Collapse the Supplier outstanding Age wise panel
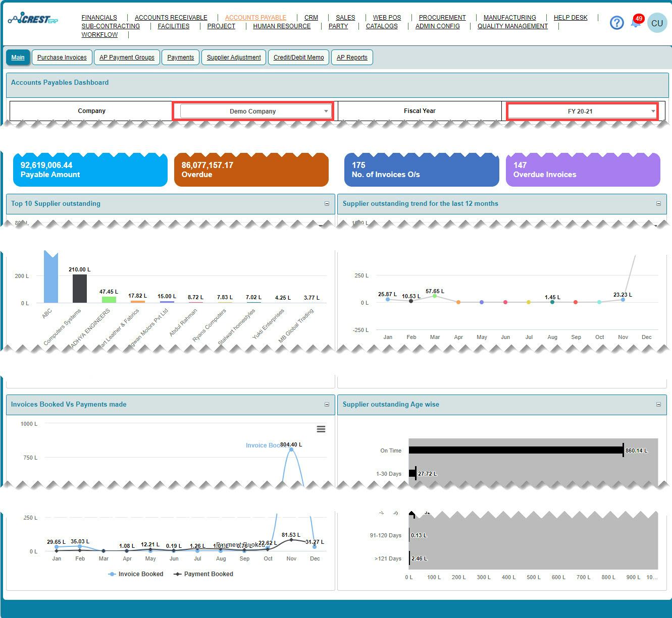 coord(658,404)
